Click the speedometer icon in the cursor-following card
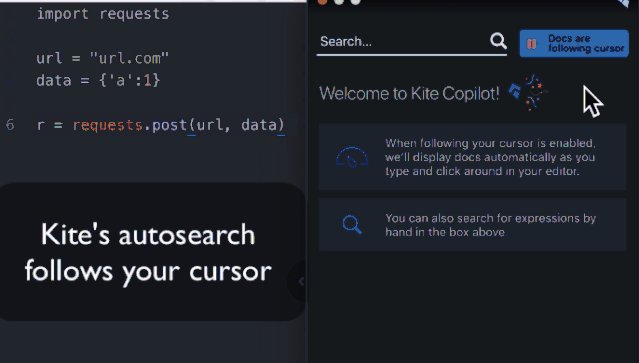 click(352, 158)
